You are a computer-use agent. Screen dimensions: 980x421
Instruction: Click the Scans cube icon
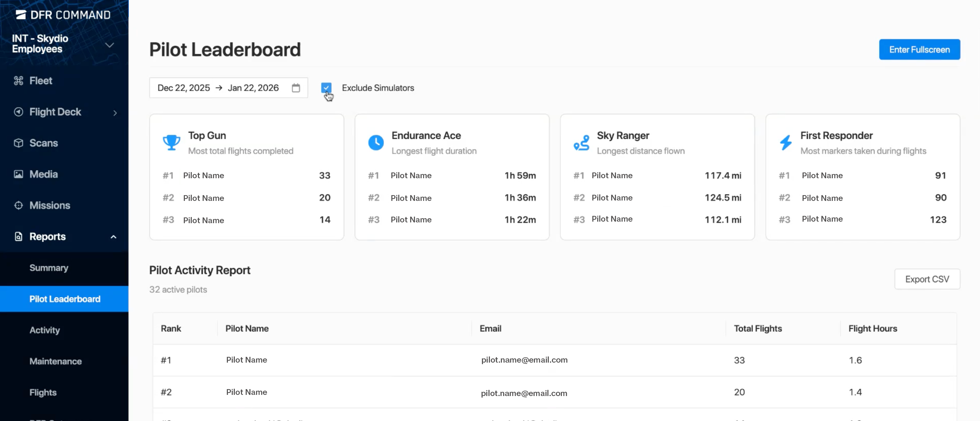tap(18, 143)
